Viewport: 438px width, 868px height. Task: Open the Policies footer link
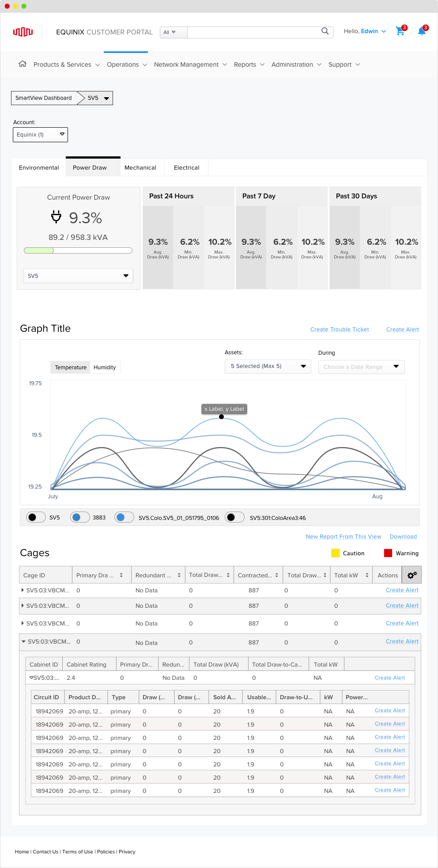pyautogui.click(x=106, y=852)
